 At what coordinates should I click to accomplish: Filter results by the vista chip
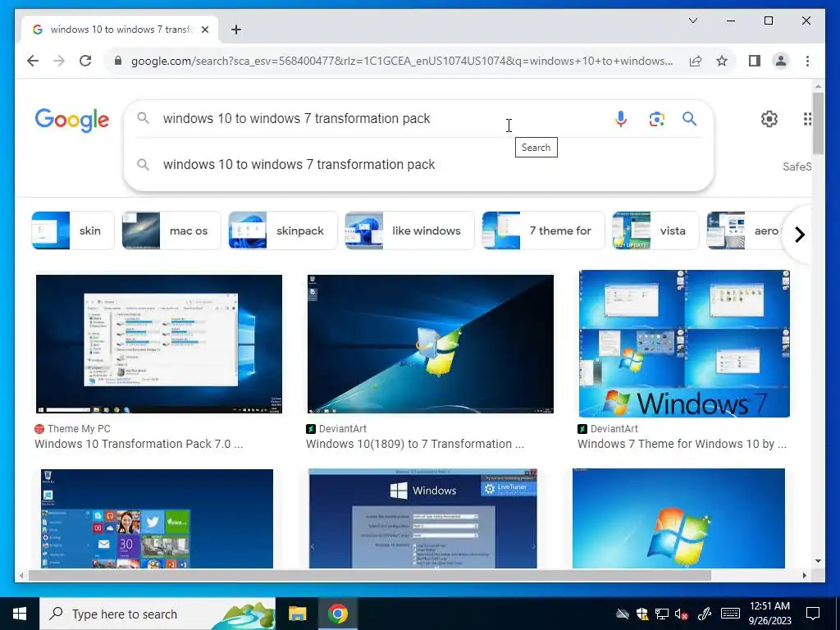point(655,231)
